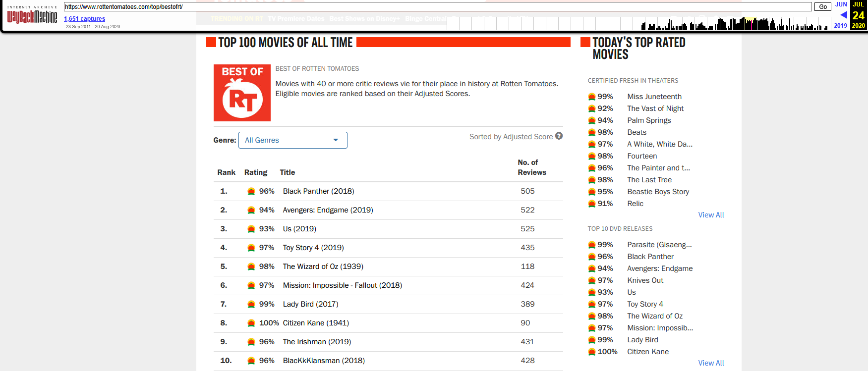Image resolution: width=868 pixels, height=371 pixels.
Task: Click the tomato icon in the Black Panther (2018) row
Action: (x=251, y=191)
